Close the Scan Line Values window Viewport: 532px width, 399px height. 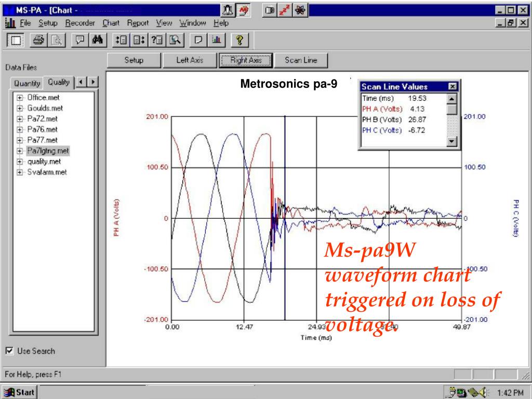point(453,87)
